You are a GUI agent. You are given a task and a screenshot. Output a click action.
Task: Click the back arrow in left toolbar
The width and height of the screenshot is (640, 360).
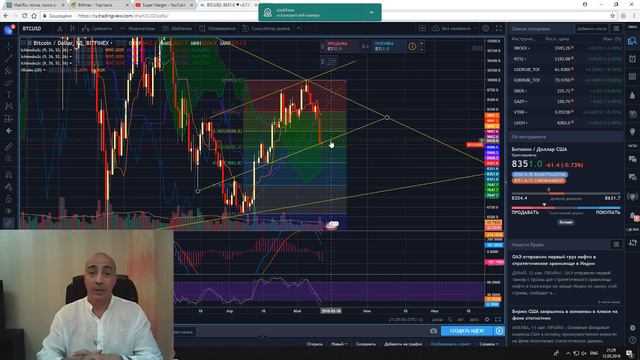click(9, 131)
